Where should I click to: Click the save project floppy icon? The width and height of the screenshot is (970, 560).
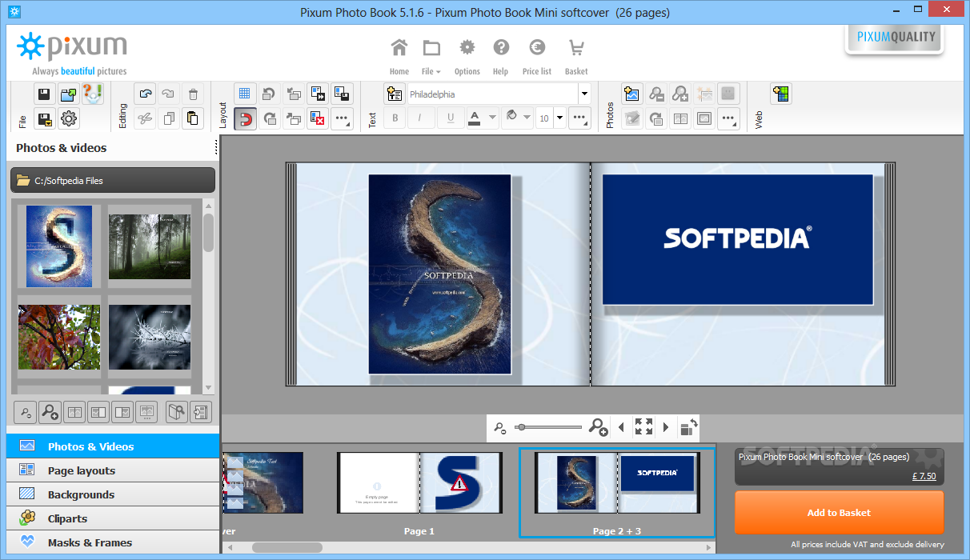[x=44, y=94]
